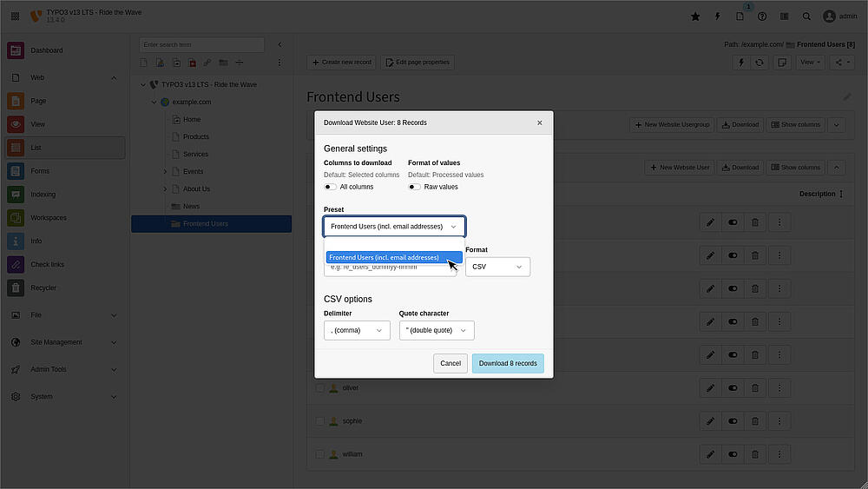Open the help question mark icon

click(762, 16)
